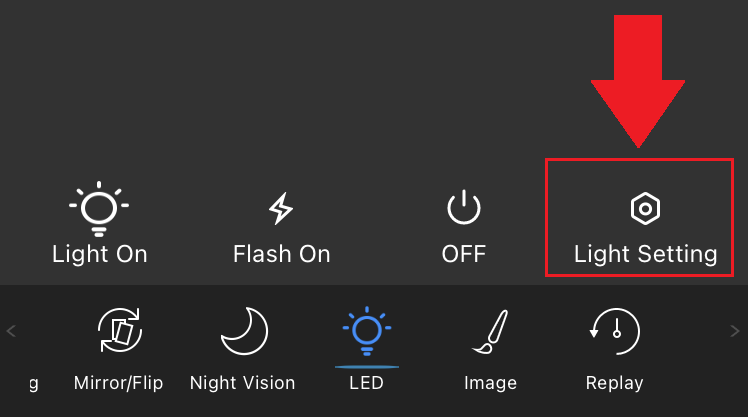Open Light Setting hexagon gear icon
Viewport: 748px width, 417px height.
(645, 208)
